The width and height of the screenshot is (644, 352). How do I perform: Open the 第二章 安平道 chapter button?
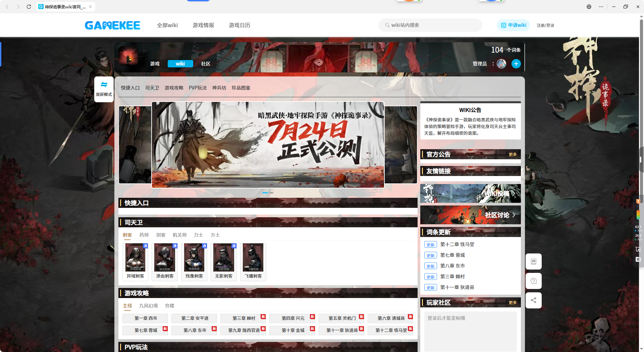[195, 318]
